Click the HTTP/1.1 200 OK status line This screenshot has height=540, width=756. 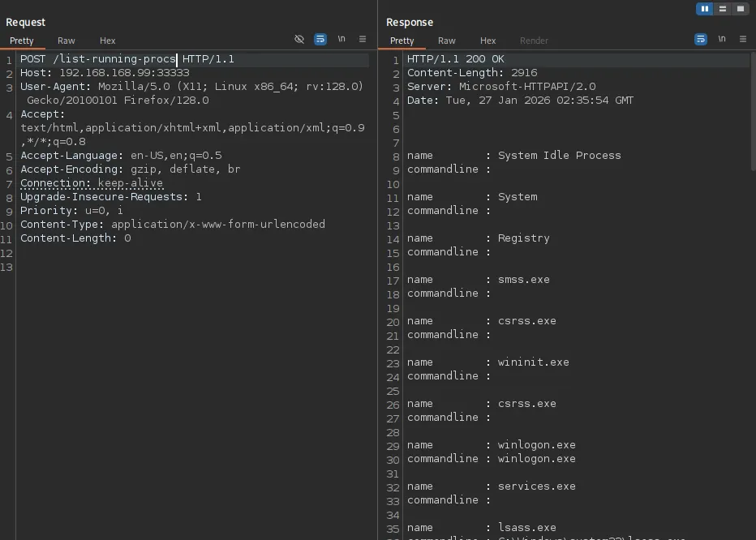tap(455, 59)
